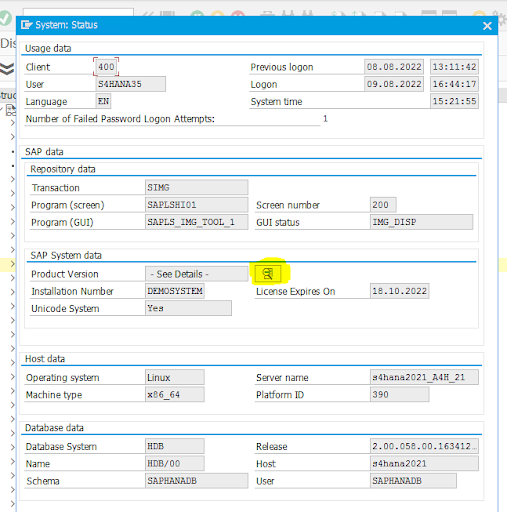Click database User field SAPHANADB
The height and width of the screenshot is (512, 507).
pyautogui.click(x=413, y=481)
